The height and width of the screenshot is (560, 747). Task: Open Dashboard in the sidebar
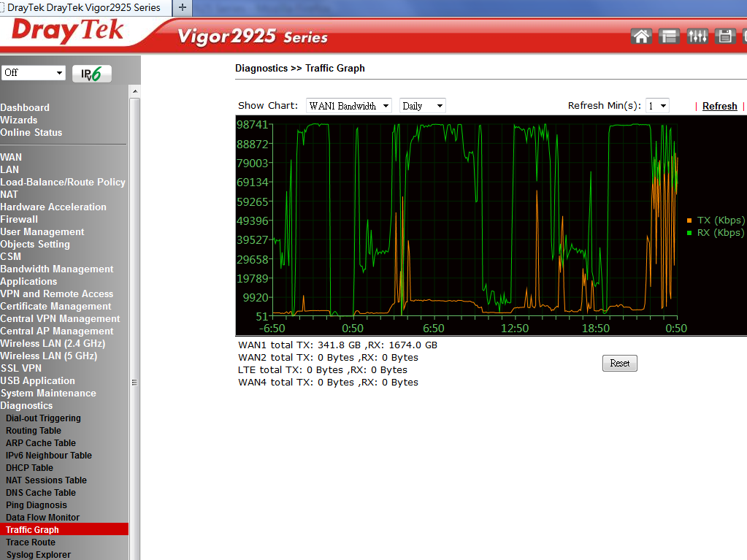click(25, 107)
